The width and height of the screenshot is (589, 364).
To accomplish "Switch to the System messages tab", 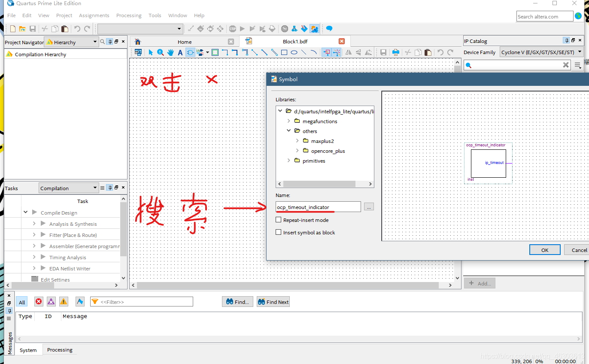I will click(28, 350).
